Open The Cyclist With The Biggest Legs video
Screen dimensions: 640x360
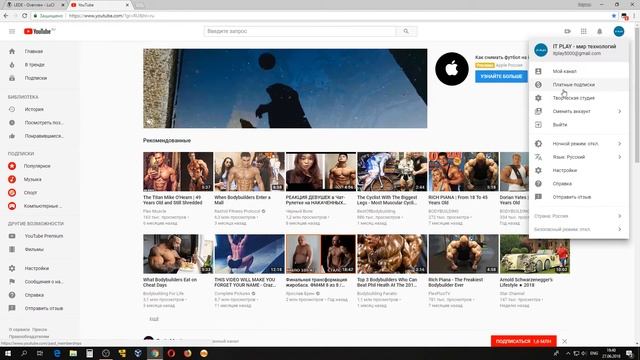[392, 171]
